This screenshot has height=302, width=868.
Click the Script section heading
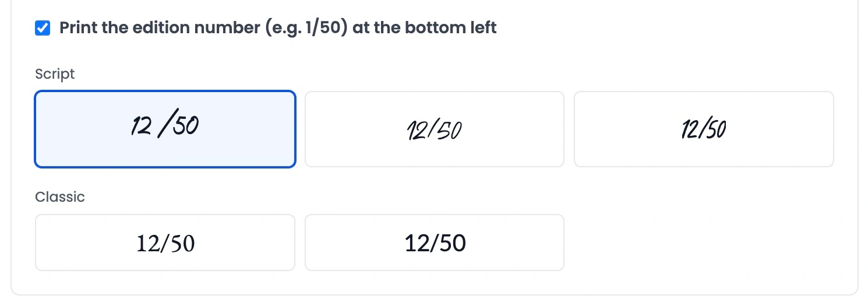pyautogui.click(x=55, y=74)
